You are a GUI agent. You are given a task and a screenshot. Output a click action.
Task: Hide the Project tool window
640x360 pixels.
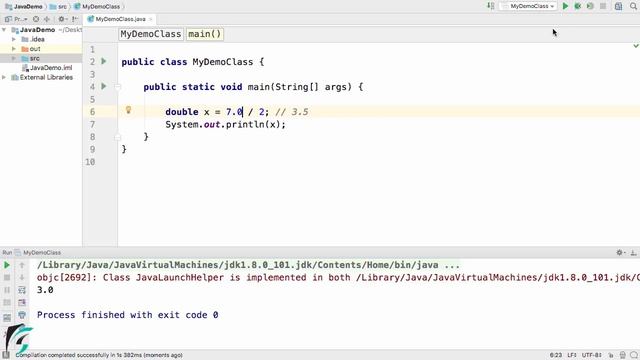75,19
